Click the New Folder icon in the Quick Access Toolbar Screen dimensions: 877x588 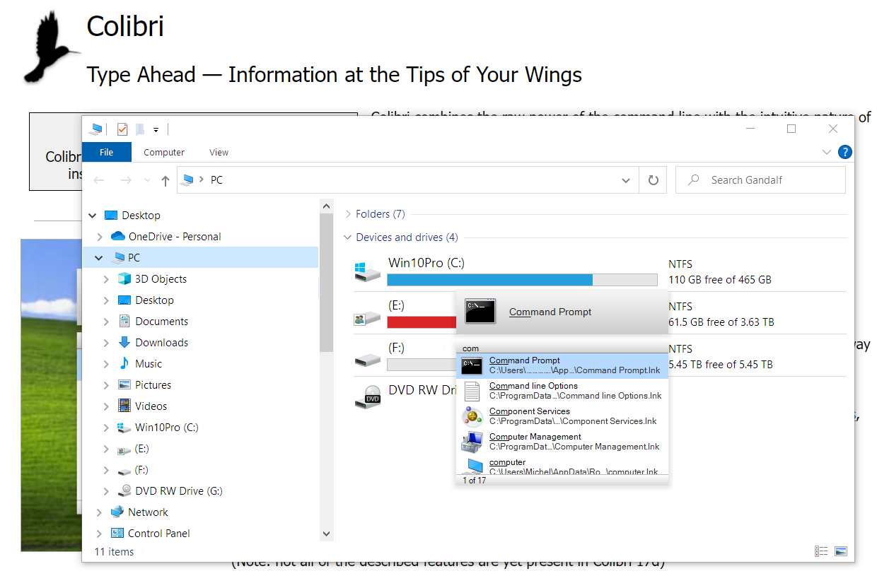point(139,129)
